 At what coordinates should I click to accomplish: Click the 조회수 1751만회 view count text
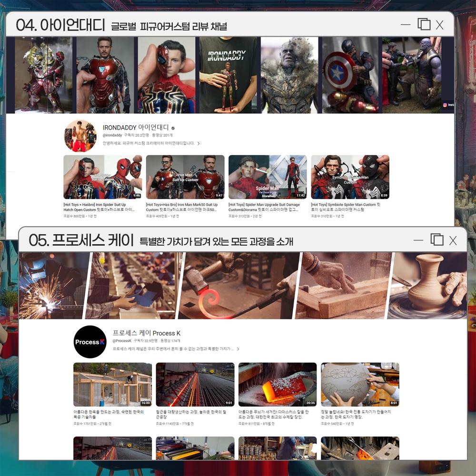[85, 424]
